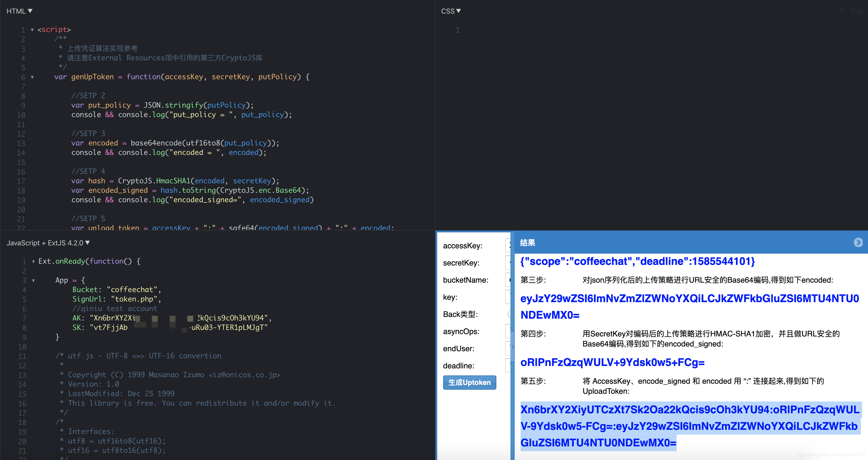Image resolution: width=868 pixels, height=460 pixels.
Task: Click the //SETP 4 comment
Action: (x=88, y=171)
